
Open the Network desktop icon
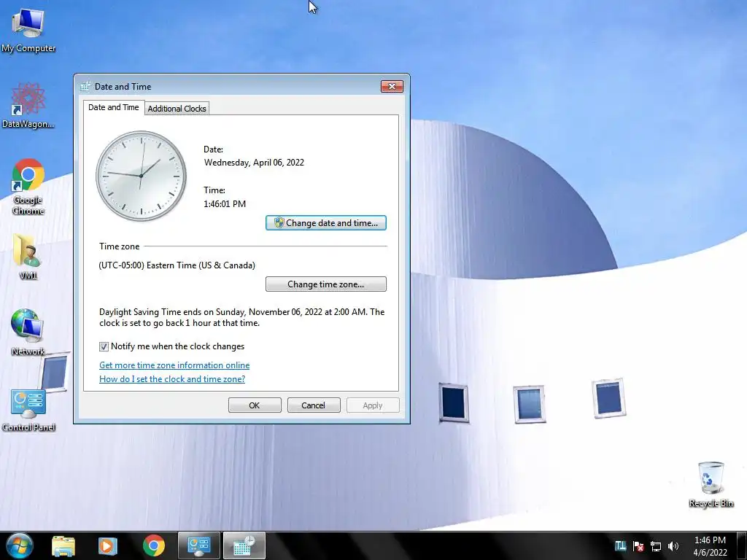(28, 332)
